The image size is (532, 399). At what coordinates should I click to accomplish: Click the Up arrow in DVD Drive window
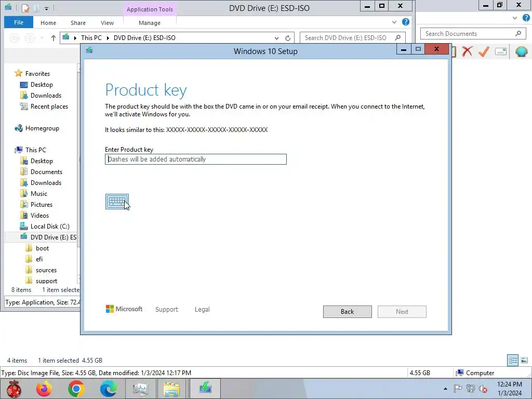tap(54, 38)
